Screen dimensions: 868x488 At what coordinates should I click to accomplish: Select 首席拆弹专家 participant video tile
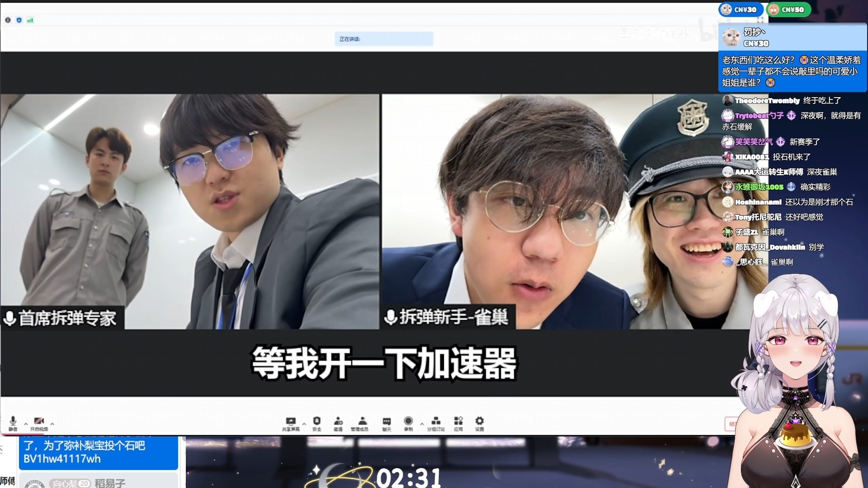click(x=190, y=211)
